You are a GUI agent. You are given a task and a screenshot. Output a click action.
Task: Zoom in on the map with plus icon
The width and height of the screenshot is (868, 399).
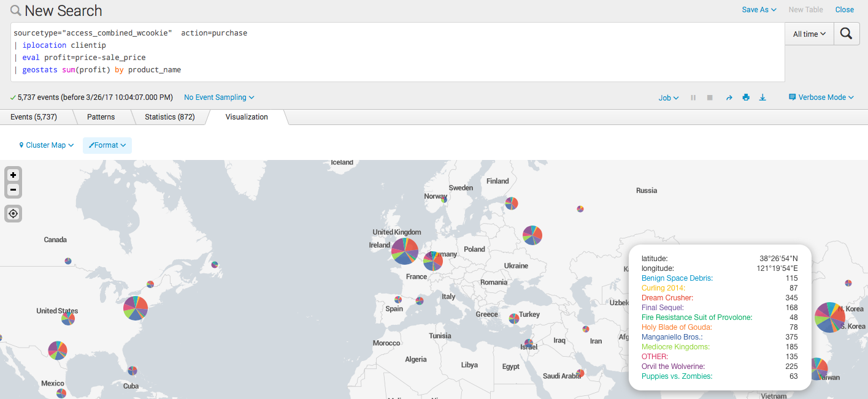[x=13, y=175]
